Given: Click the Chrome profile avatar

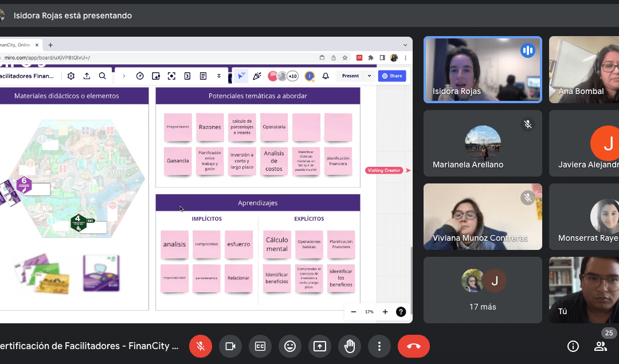Looking at the screenshot, I should tap(394, 58).
